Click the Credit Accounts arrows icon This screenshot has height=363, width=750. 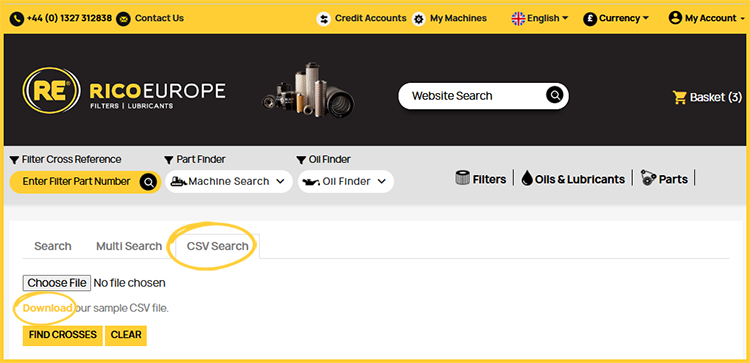coord(324,19)
